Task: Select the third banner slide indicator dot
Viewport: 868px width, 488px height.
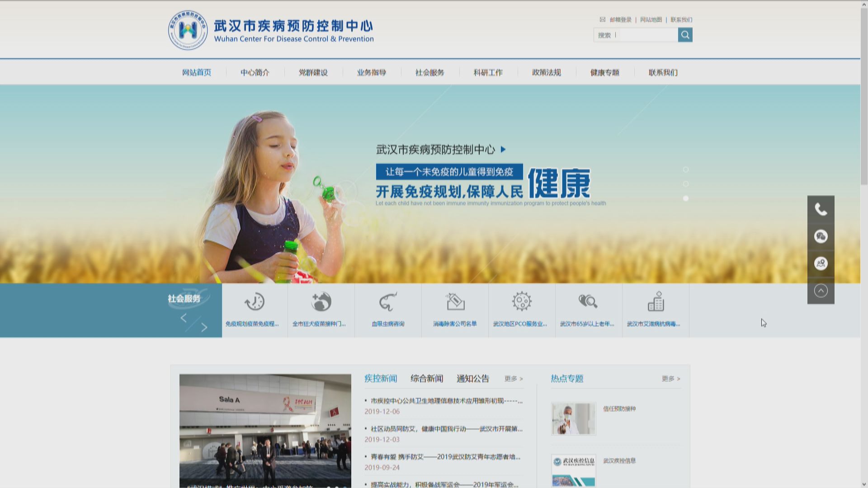Action: 686,198
